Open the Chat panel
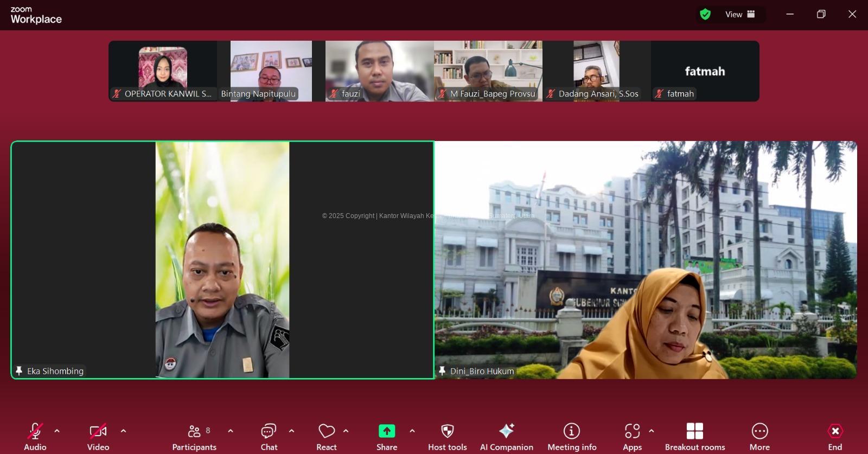868x454 pixels. click(x=269, y=437)
